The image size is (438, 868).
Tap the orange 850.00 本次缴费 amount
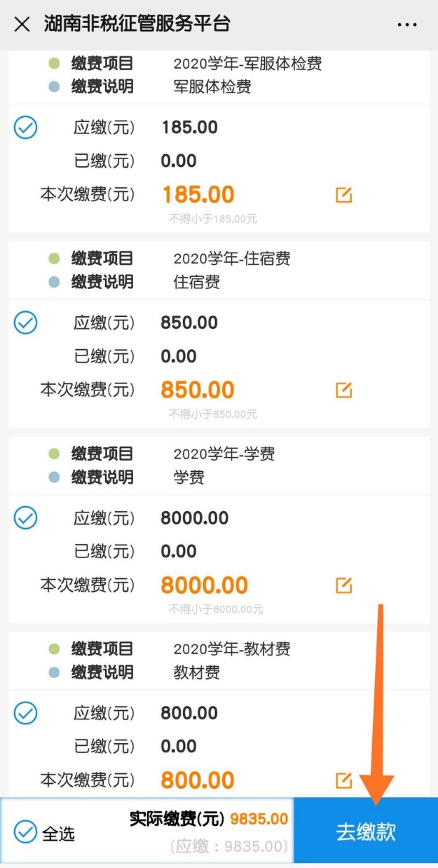[x=198, y=390]
